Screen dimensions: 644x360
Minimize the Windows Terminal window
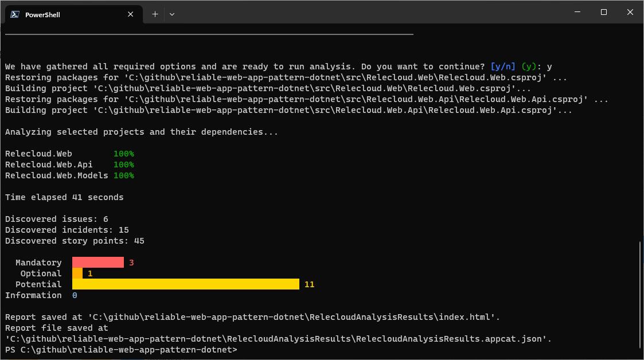click(x=577, y=11)
